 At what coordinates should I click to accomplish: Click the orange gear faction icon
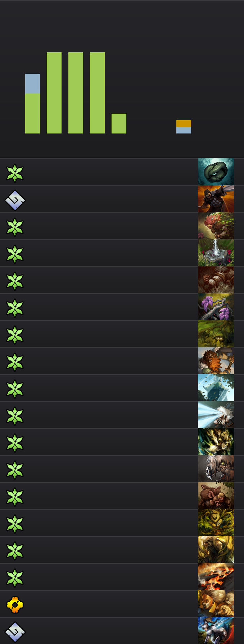point(15,605)
